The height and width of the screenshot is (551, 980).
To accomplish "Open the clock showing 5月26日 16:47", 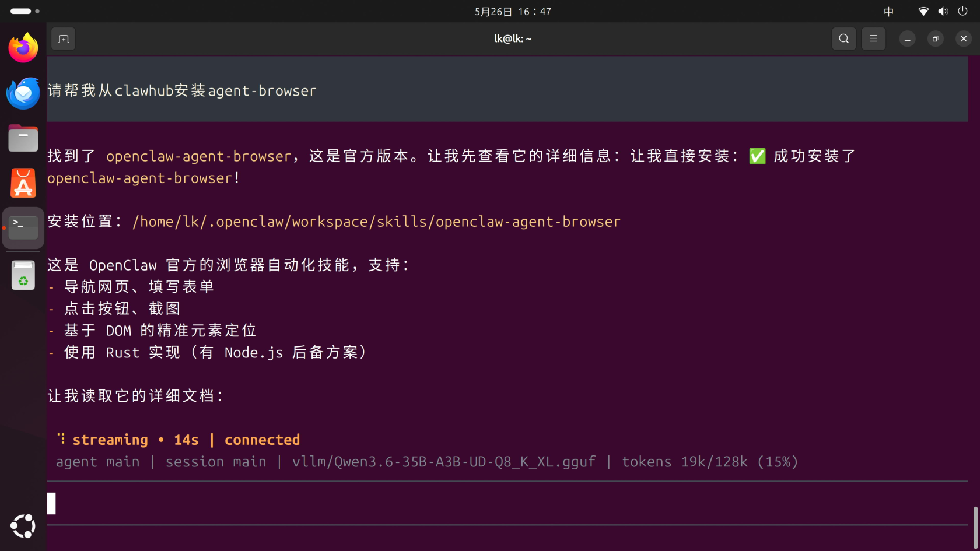I will point(513,12).
